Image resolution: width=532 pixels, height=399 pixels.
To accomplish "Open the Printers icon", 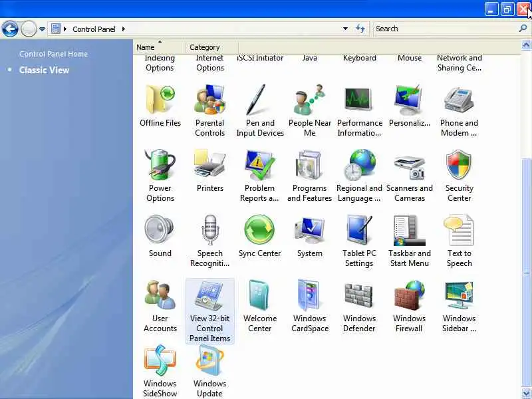I will coord(209,164).
